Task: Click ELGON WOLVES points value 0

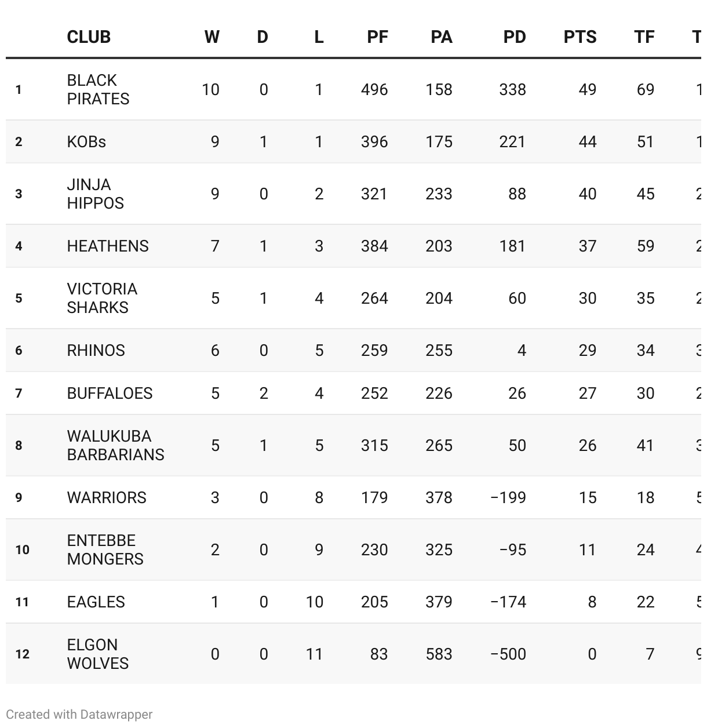Action: tap(592, 654)
